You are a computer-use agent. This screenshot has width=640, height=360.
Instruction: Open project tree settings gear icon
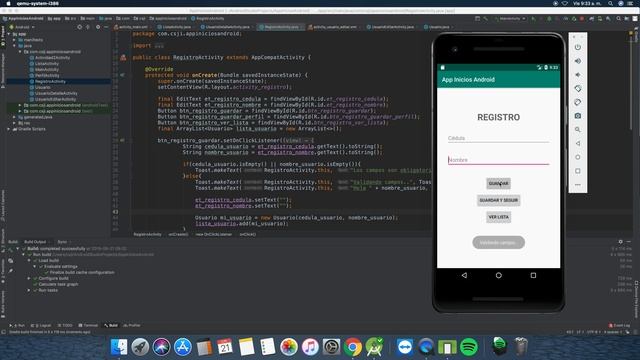pyautogui.click(x=98, y=27)
